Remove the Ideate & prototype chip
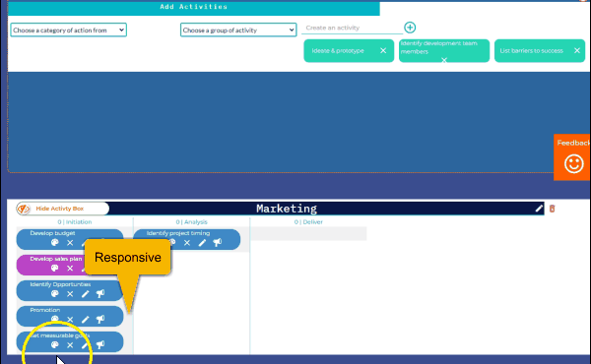The width and height of the screenshot is (591, 364). pos(383,50)
